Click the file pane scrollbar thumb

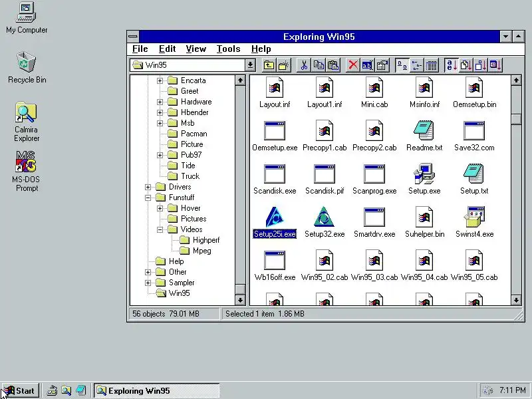pos(516,120)
